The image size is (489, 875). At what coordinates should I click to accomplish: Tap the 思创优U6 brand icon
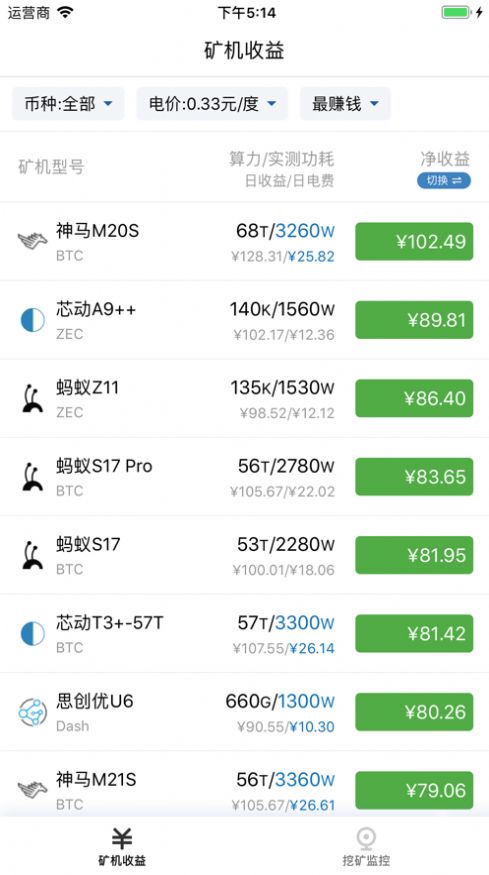(x=32, y=712)
